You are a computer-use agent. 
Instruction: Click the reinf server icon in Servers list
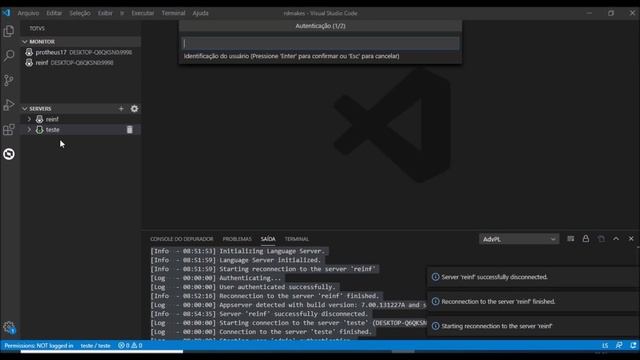pyautogui.click(x=40, y=119)
